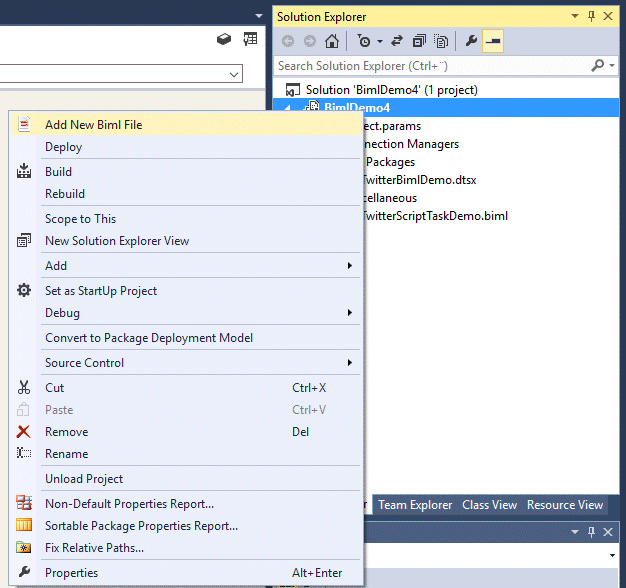Focus the Search Solution Explorer field
The image size is (626, 588).
[x=433, y=65]
